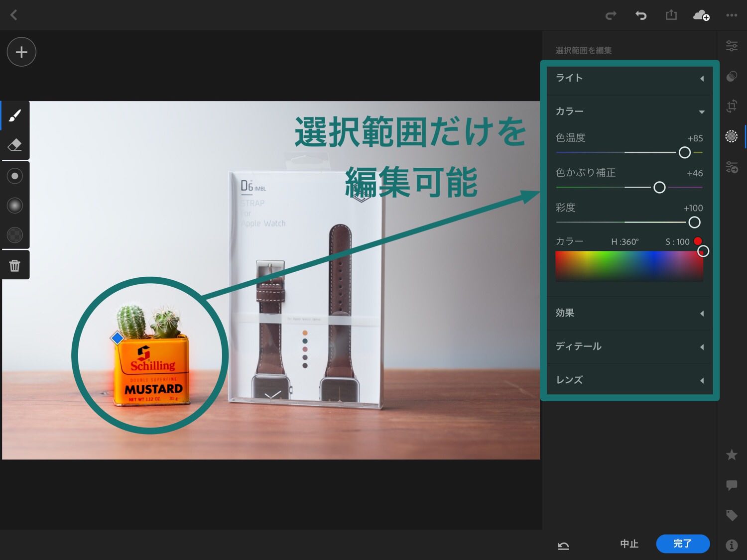Select the eraser tool
747x560 pixels.
(15, 145)
